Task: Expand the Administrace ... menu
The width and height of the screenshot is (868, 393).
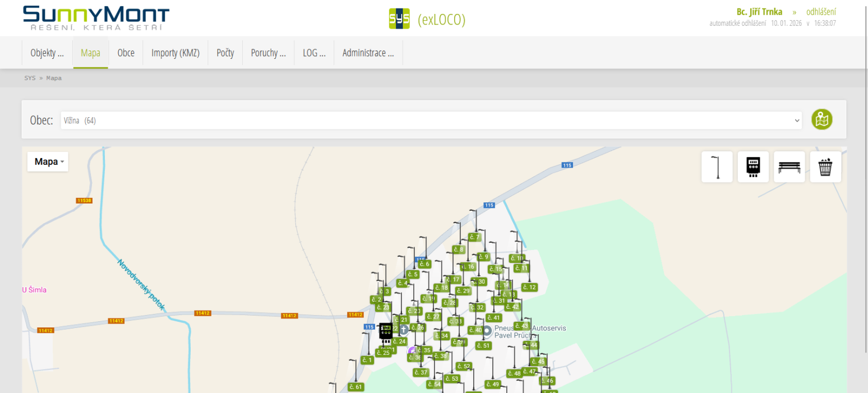Action: pyautogui.click(x=368, y=53)
